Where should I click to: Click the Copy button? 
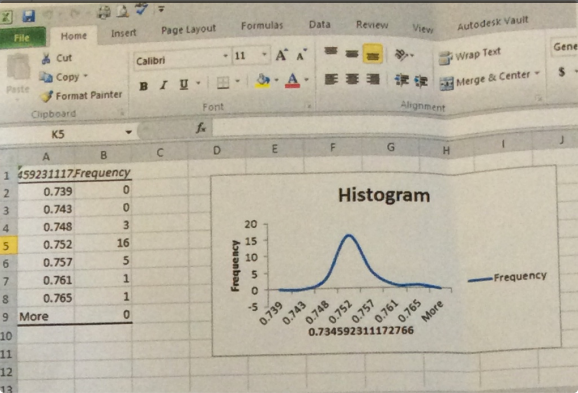click(60, 77)
